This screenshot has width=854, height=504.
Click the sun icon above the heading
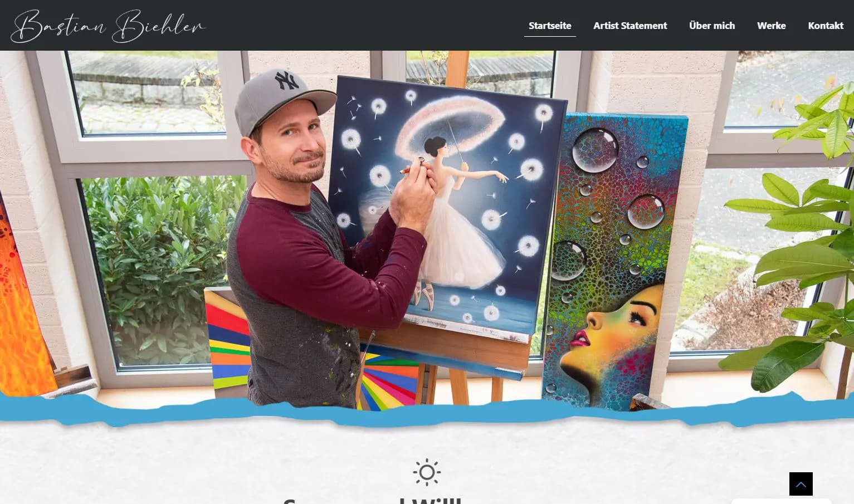[427, 473]
